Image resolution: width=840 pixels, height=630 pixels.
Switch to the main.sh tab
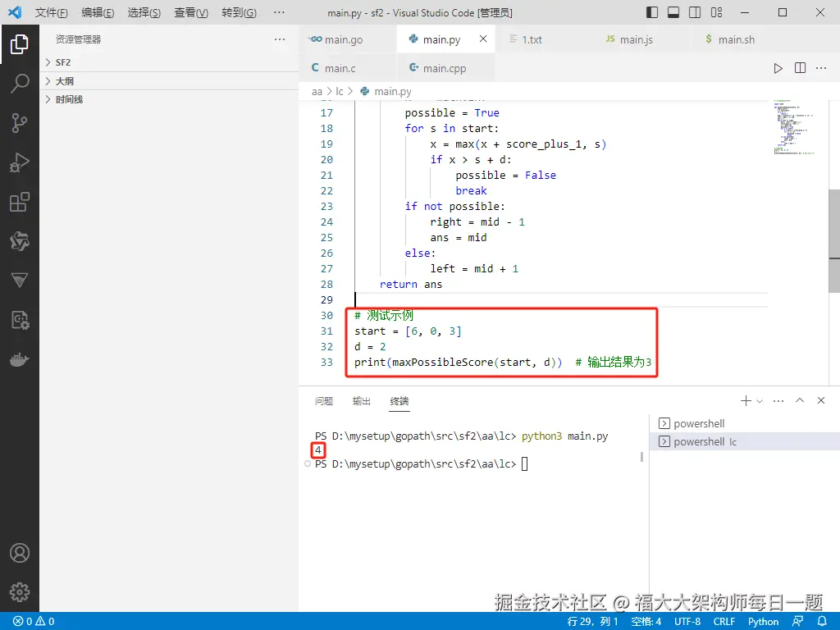(x=740, y=39)
